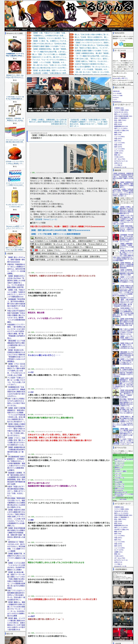Open featured thumbnail 太陽光発電はもう限界
The width and height of the screenshot is (138, 644).
coord(58,86)
